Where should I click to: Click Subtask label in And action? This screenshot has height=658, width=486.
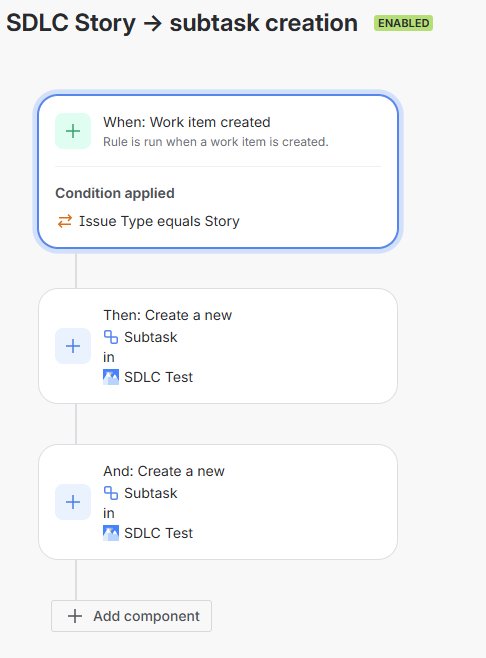151,493
